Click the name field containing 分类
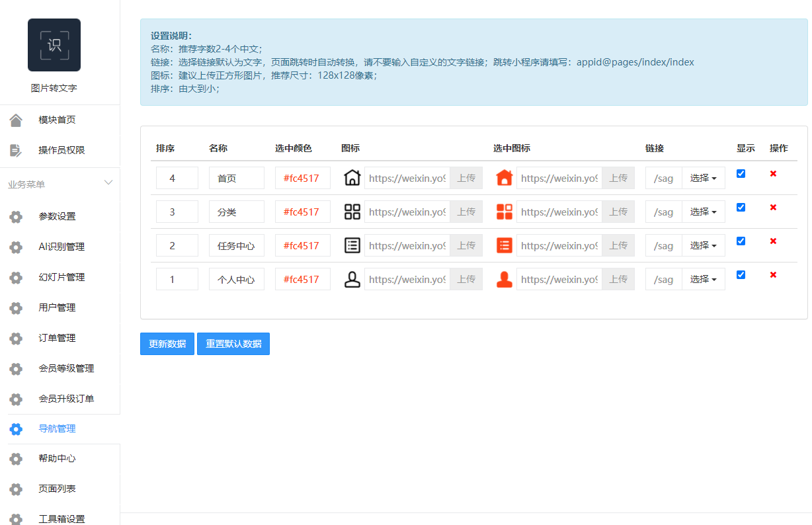 pos(237,212)
